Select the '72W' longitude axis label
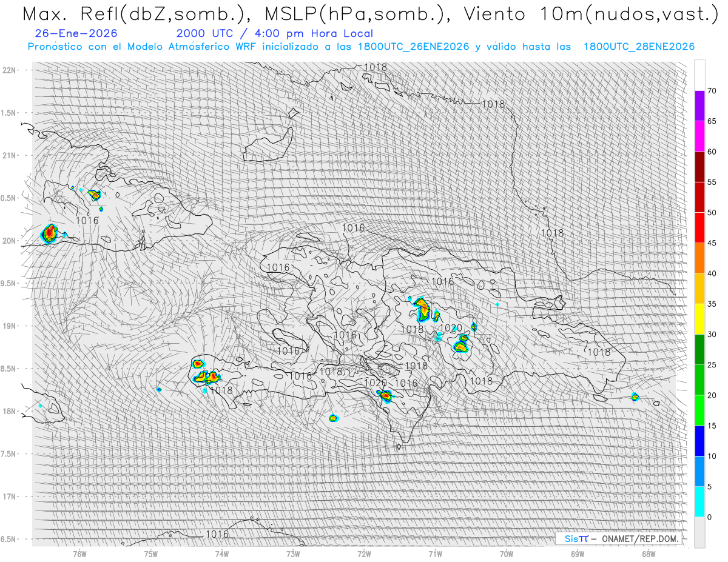This screenshot has height=562, width=728. coord(364,554)
